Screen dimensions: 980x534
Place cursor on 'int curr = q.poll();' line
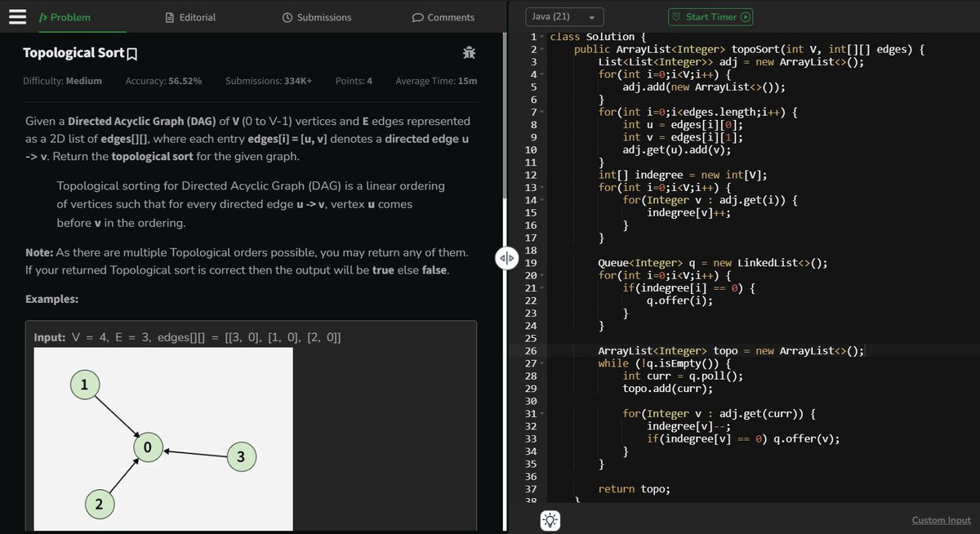click(683, 376)
